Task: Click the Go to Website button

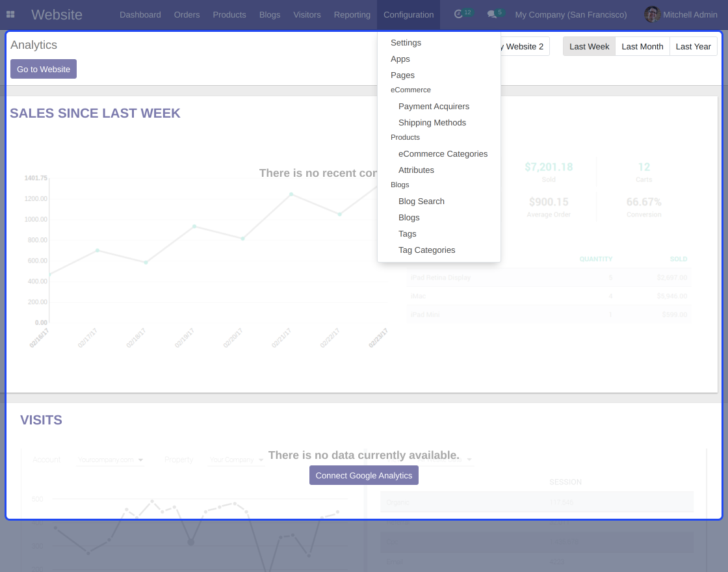Action: (x=44, y=69)
